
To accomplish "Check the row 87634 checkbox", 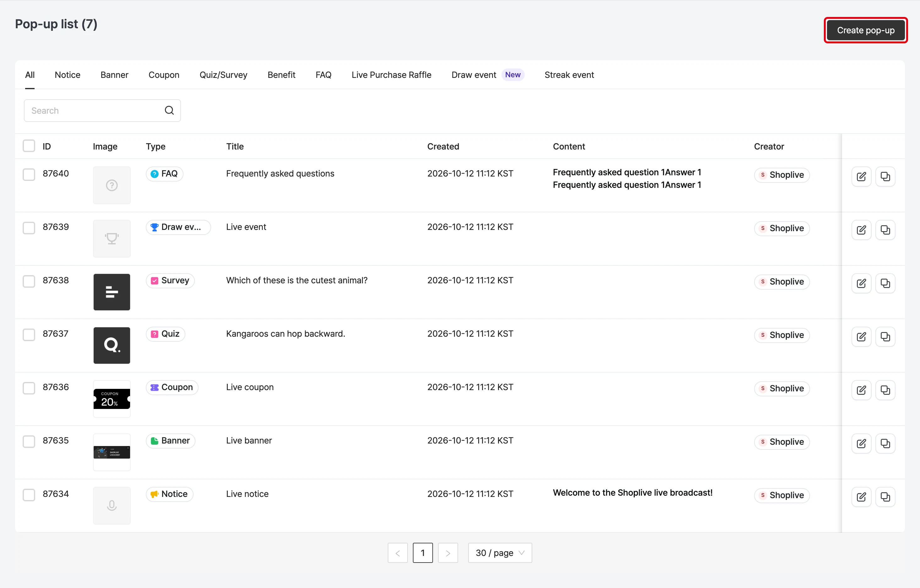I will click(29, 495).
